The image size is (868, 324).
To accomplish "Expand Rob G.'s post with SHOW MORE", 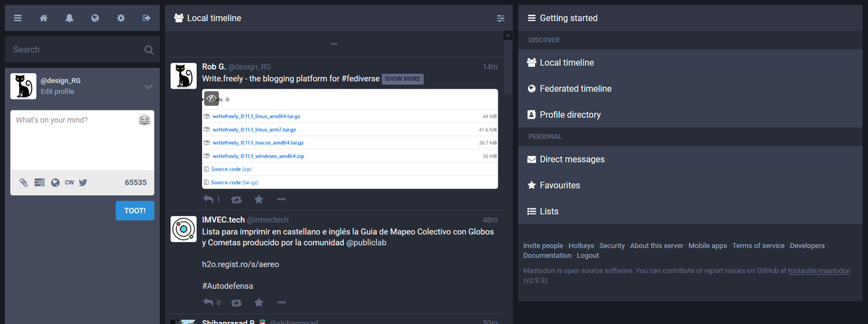I will click(x=403, y=79).
